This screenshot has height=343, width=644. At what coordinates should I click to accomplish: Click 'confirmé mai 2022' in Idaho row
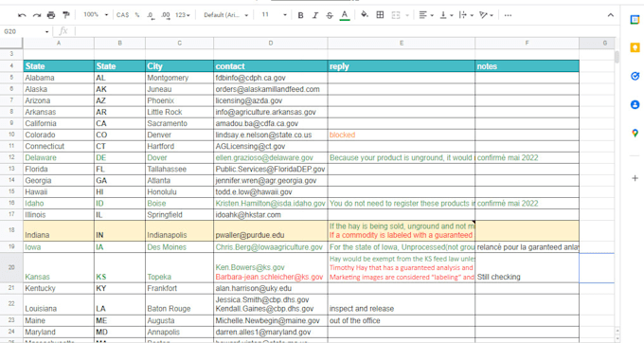click(x=527, y=204)
